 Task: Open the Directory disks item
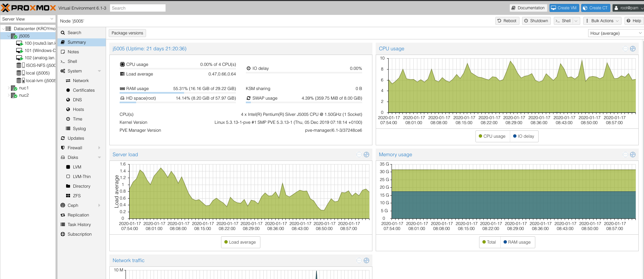pos(82,186)
